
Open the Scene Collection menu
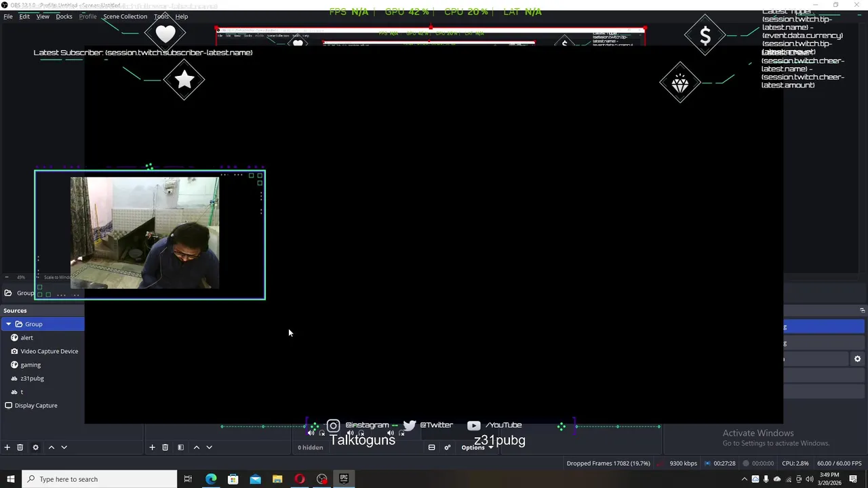click(125, 16)
